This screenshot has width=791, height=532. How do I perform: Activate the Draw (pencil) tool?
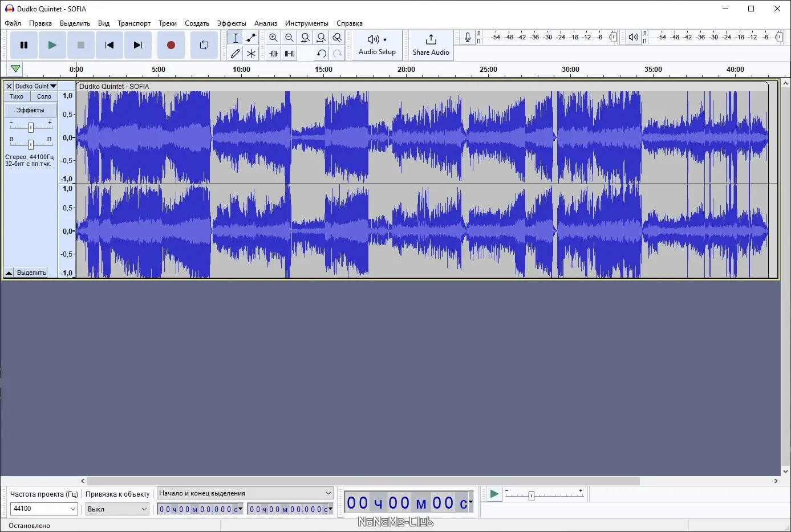coord(234,54)
